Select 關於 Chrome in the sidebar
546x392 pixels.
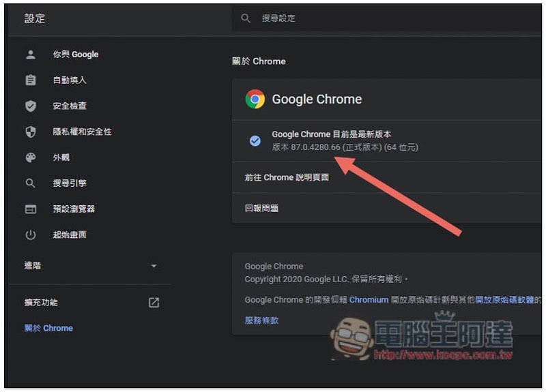[48, 328]
